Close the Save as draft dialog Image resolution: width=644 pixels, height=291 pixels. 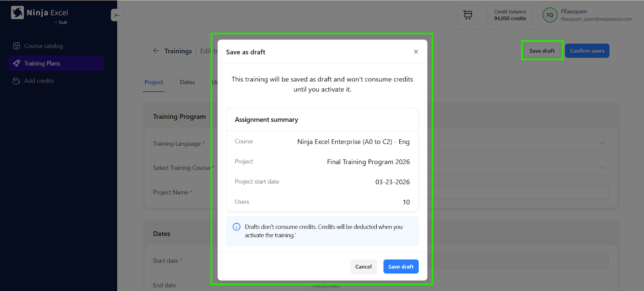coord(416,52)
